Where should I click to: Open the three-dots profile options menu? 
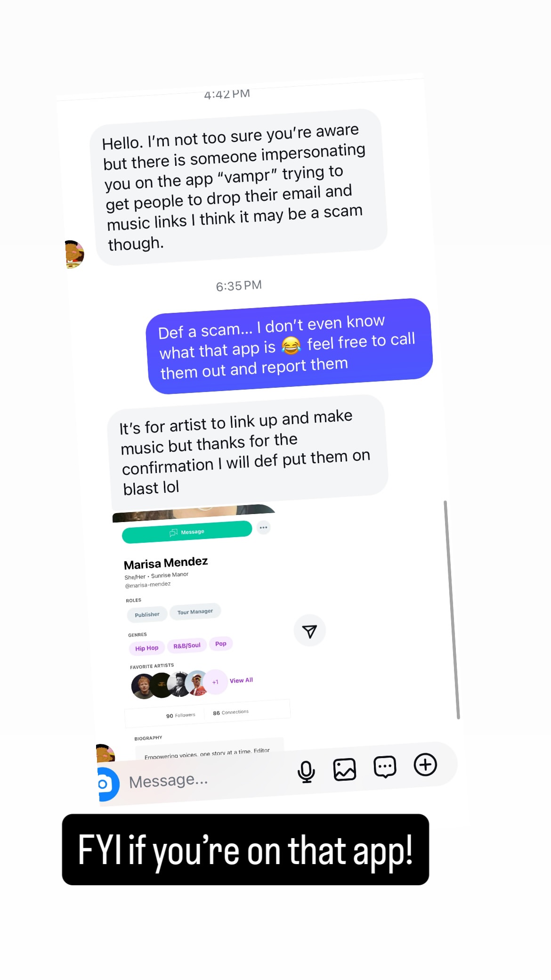coord(263,528)
